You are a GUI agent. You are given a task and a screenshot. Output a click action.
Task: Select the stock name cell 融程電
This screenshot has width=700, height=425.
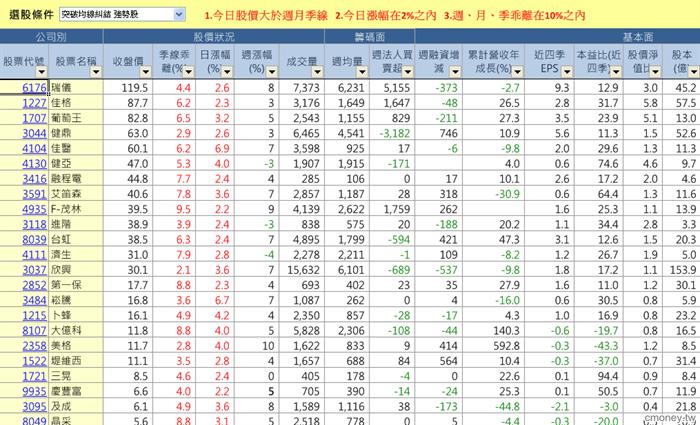[x=76, y=179]
